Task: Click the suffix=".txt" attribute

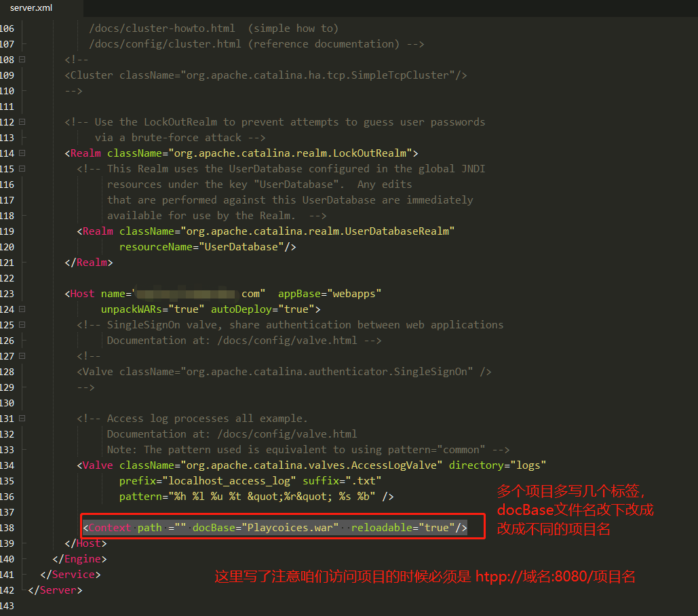Action: 342,481
